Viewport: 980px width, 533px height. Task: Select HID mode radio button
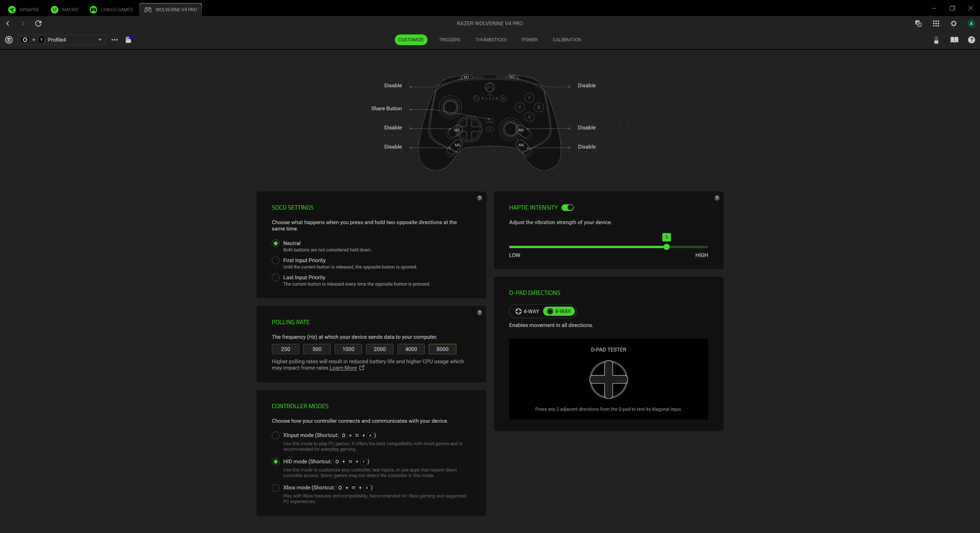(276, 462)
